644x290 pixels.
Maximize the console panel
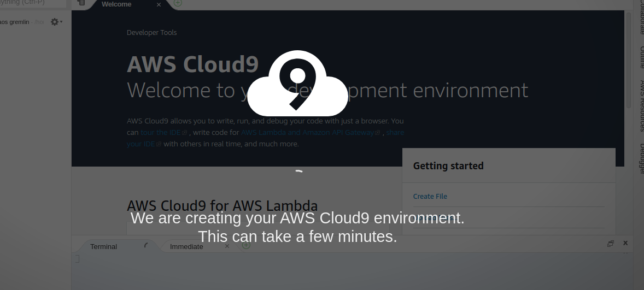(x=611, y=244)
